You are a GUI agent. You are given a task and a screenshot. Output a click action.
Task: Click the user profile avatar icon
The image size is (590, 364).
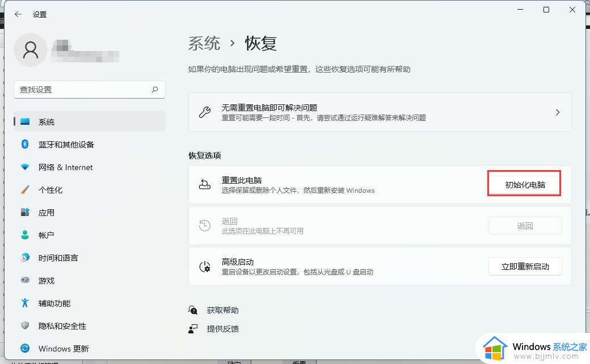point(31,50)
